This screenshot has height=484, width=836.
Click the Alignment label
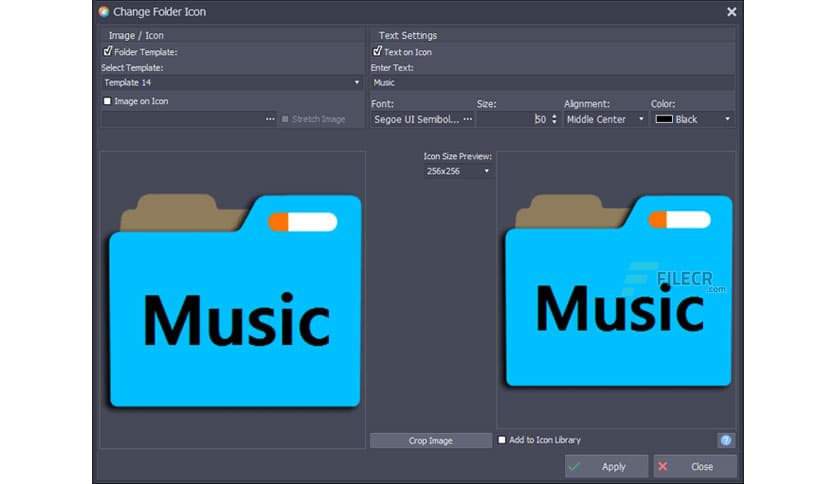tap(586, 104)
